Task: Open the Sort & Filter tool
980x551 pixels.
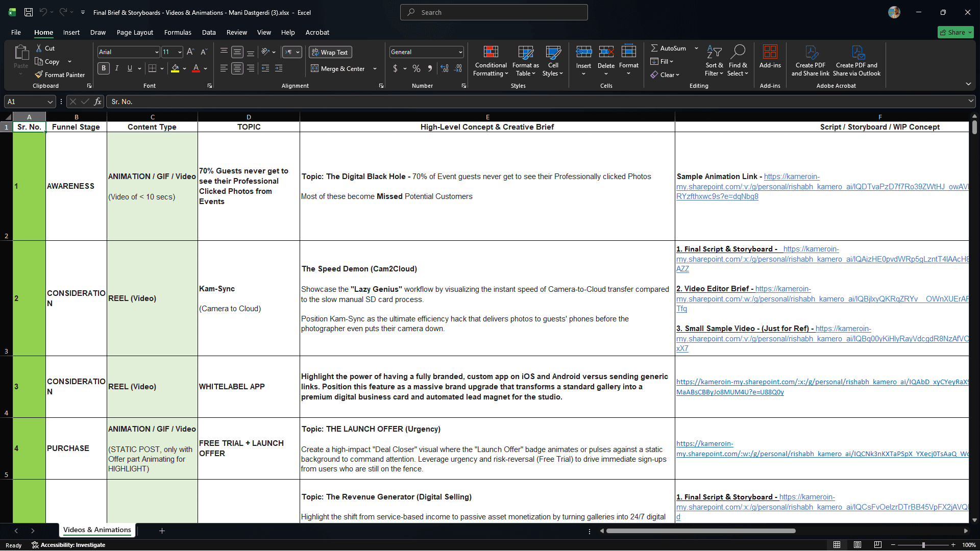Action: pyautogui.click(x=714, y=61)
